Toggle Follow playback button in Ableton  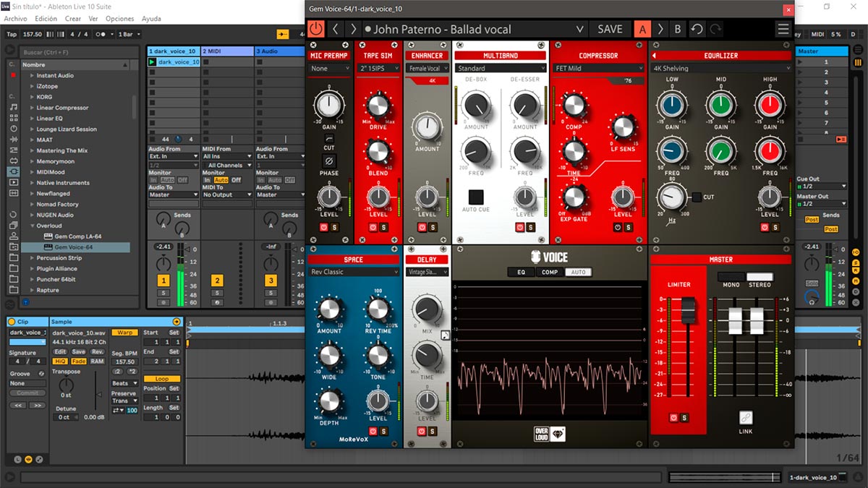click(282, 34)
